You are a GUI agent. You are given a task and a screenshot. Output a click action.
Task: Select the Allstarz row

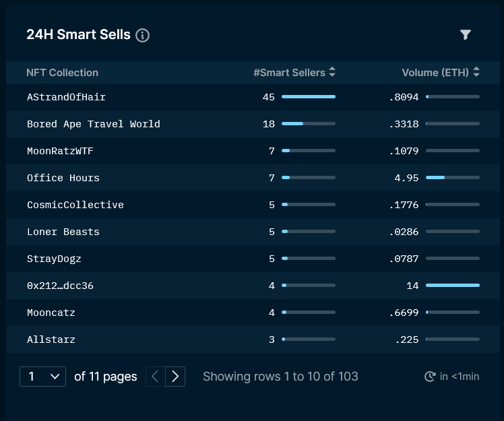pos(253,339)
